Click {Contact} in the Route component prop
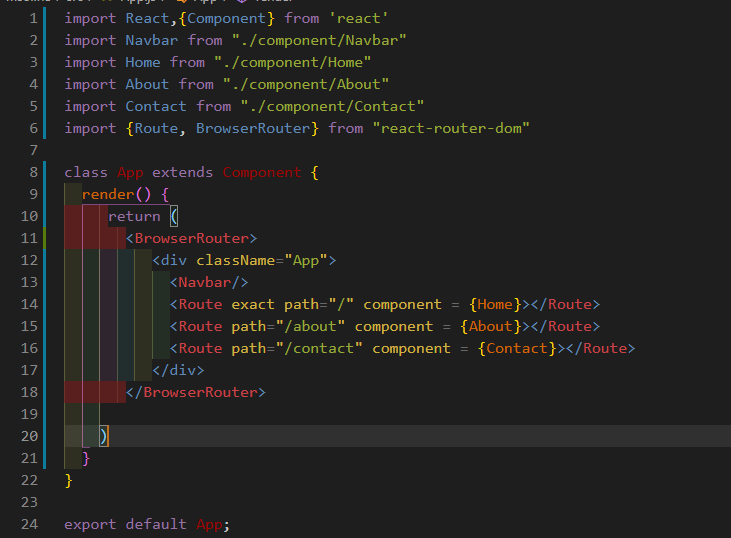 pyautogui.click(x=517, y=348)
